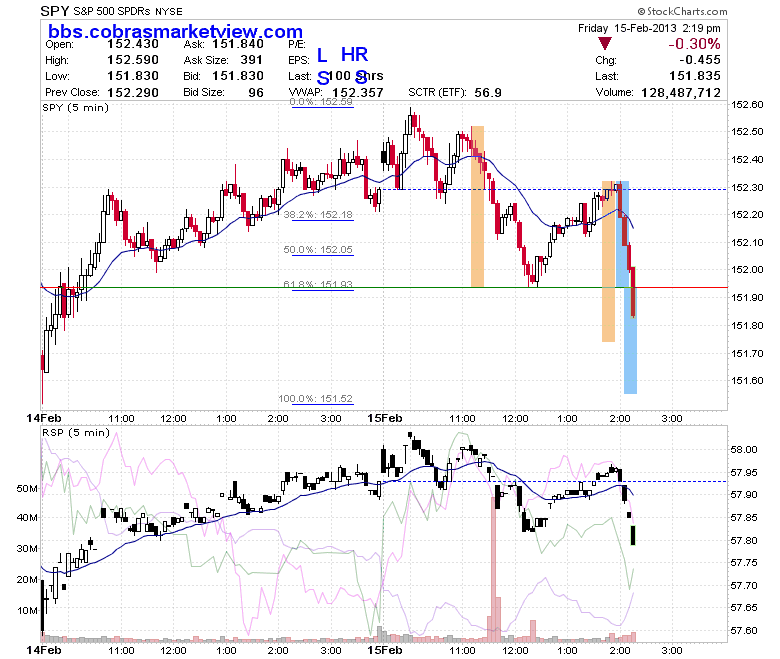Click the SCTR (ETF) value 56.9
This screenshot has height=659, width=780.
488,93
